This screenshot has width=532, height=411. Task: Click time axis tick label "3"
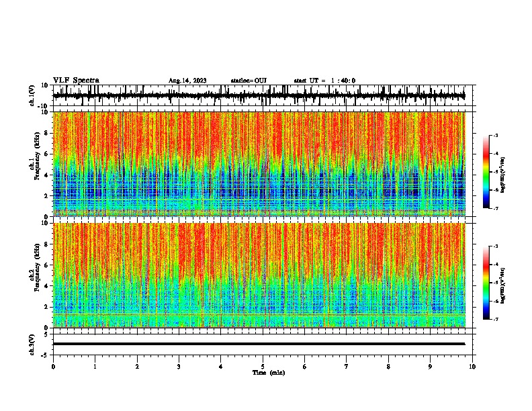pos(179,367)
